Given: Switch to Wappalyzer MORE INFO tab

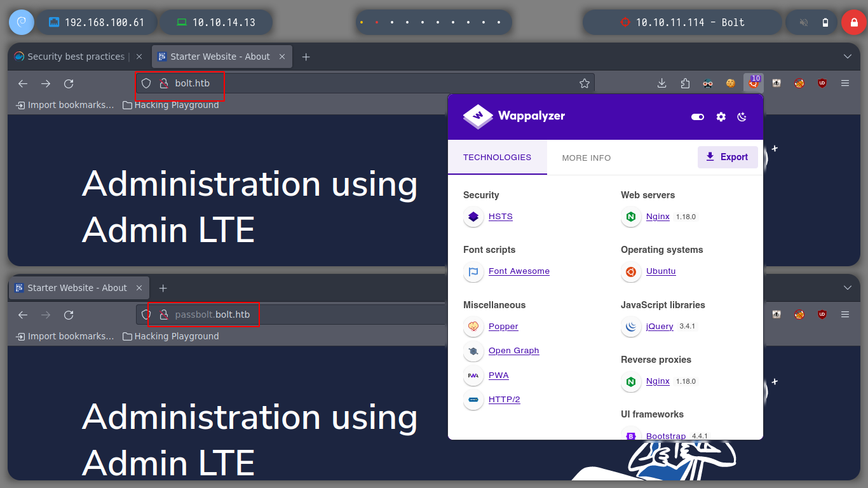Looking at the screenshot, I should click(x=587, y=158).
